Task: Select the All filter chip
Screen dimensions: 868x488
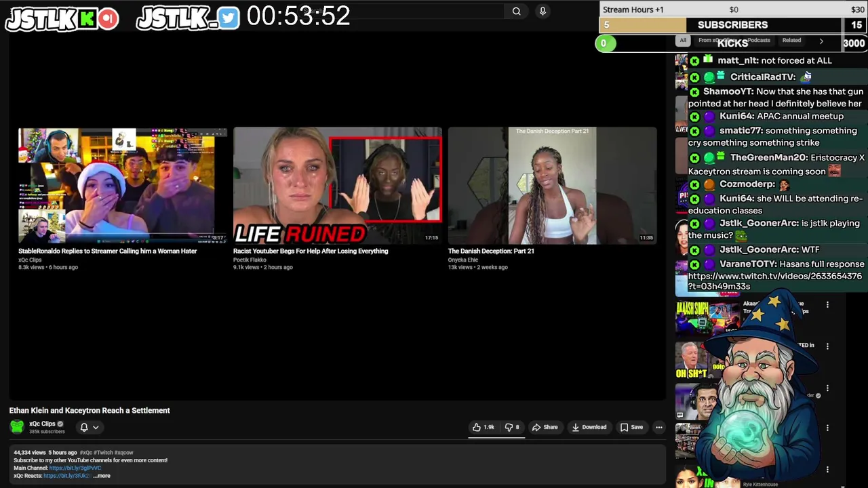Action: click(x=683, y=41)
